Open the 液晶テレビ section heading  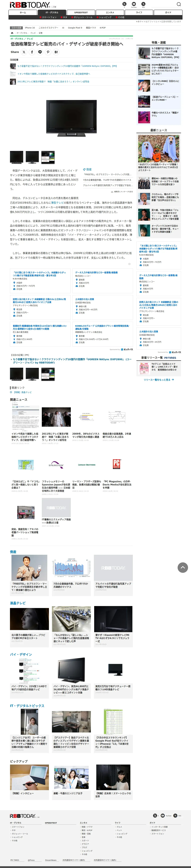tap(18, 603)
